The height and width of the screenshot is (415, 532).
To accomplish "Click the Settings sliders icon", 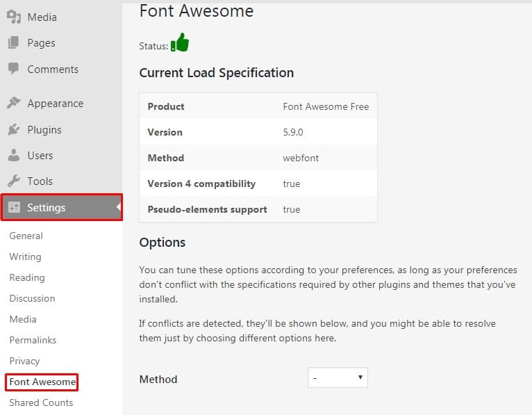I will point(15,207).
